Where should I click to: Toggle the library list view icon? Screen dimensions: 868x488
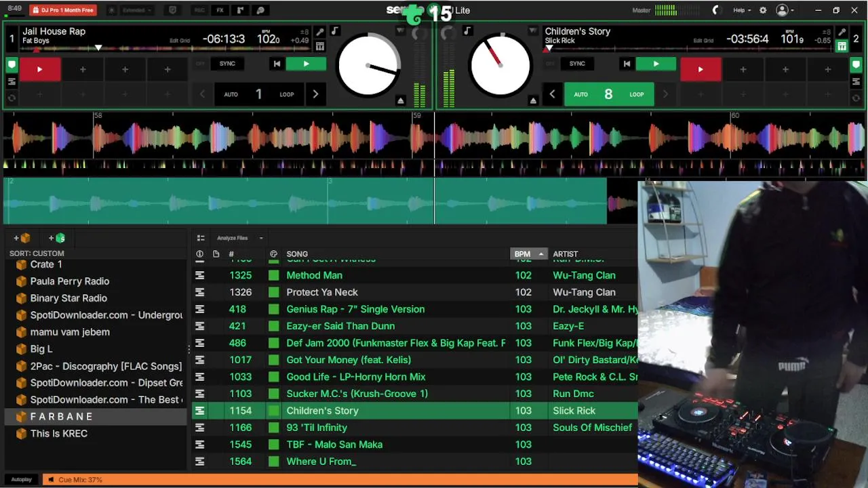[201, 238]
